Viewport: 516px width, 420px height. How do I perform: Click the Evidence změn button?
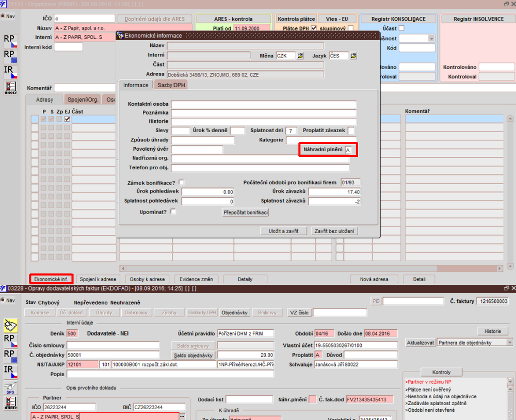(x=196, y=279)
